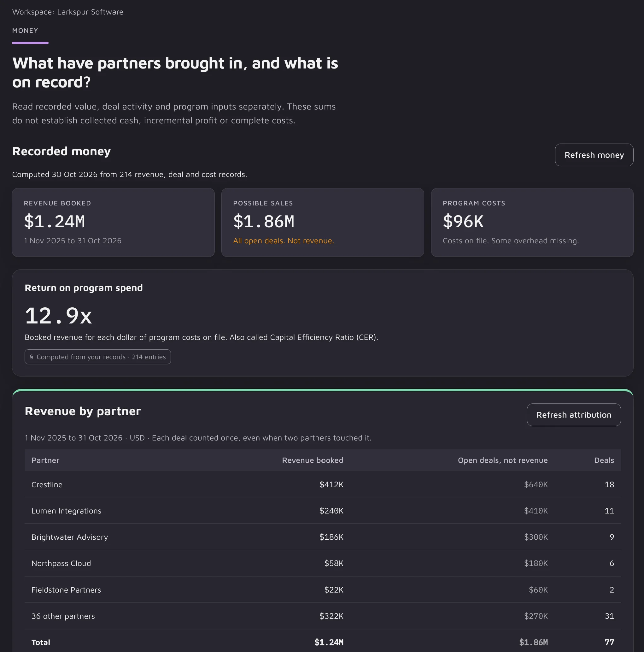The image size is (644, 652).
Task: Select the Possible Sales $1.86M card
Action: click(x=323, y=222)
